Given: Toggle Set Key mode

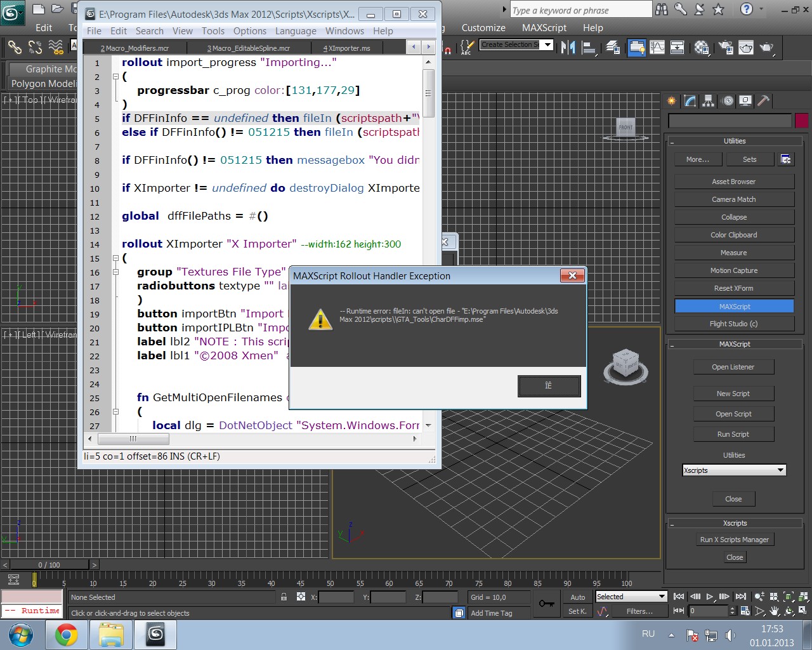Looking at the screenshot, I should coord(577,611).
